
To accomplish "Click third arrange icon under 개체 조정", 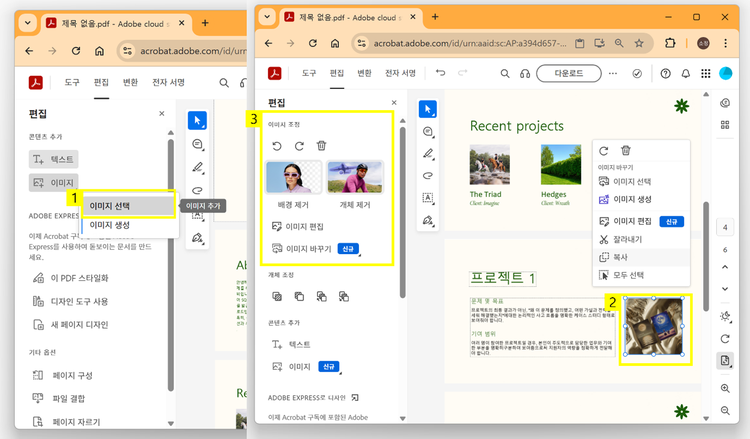I will [321, 296].
